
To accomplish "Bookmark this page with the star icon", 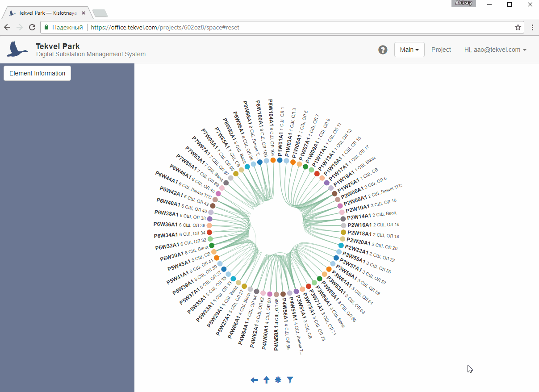I will tap(518, 27).
